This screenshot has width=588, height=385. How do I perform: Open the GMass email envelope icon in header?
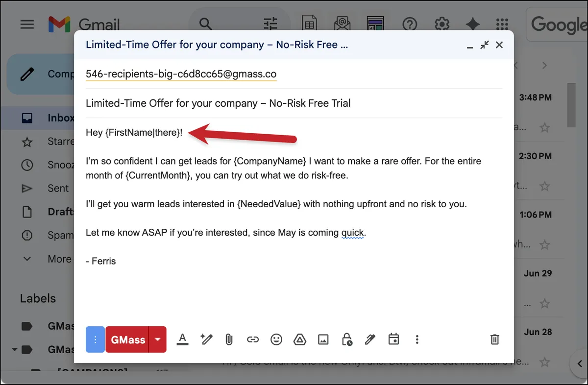pos(342,24)
